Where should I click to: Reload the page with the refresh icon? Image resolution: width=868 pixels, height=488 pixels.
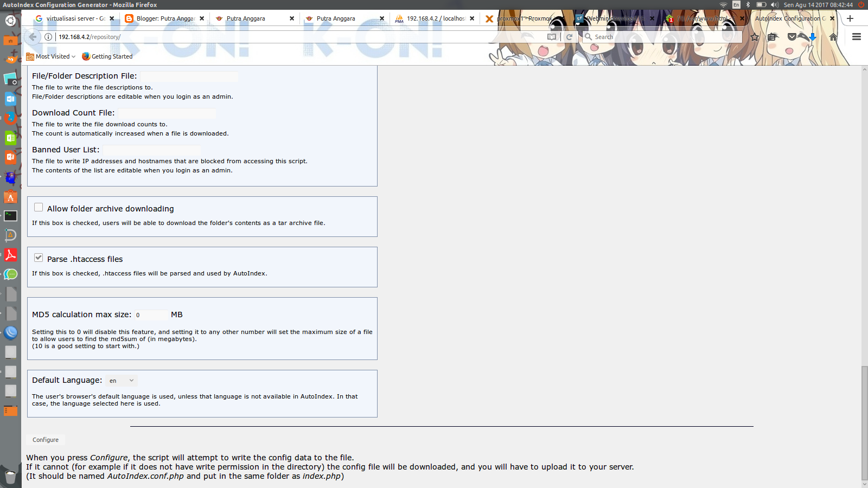569,37
